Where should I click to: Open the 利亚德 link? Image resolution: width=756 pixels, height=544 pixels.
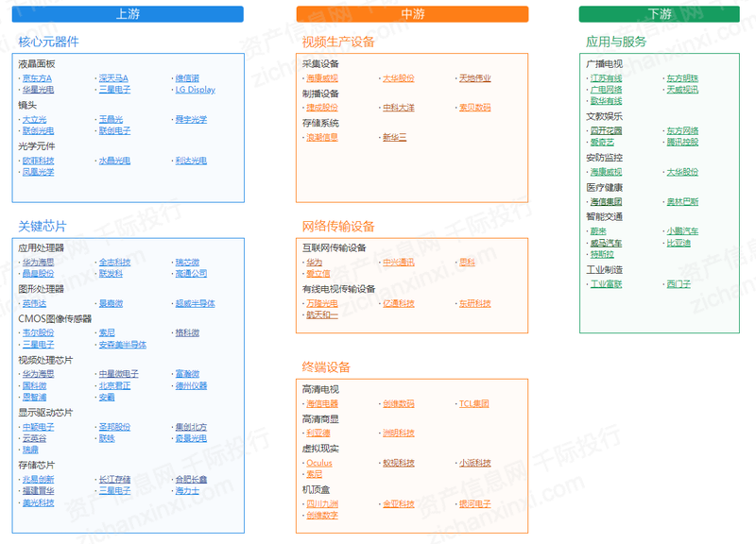(318, 433)
